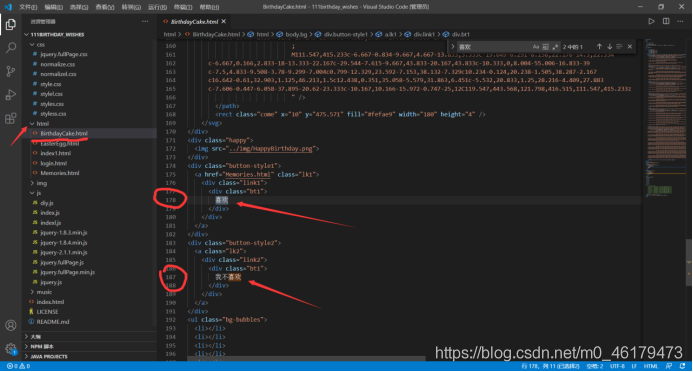This screenshot has height=372, width=693.
Task: Open editor more actions ellipsis
Action: pyautogui.click(x=680, y=21)
